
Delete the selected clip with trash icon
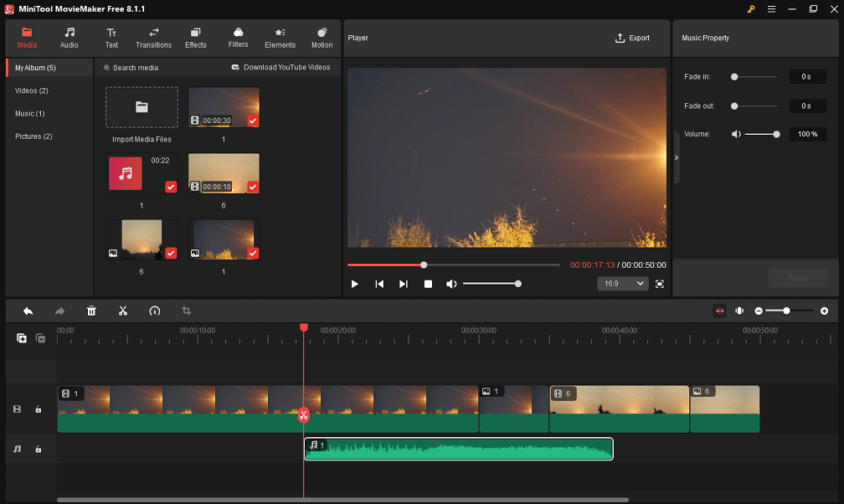point(91,311)
